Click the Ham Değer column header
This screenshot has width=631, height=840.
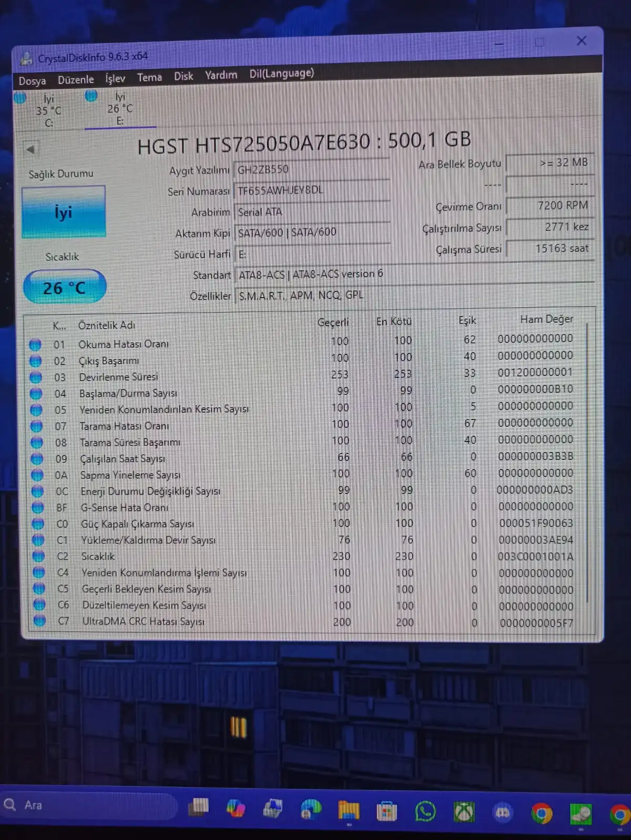point(546,319)
